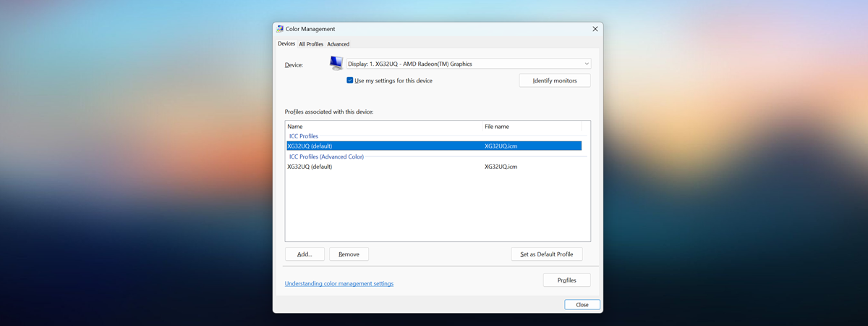The width and height of the screenshot is (868, 326).
Task: Click the monitor icon beside Device
Action: (x=336, y=64)
